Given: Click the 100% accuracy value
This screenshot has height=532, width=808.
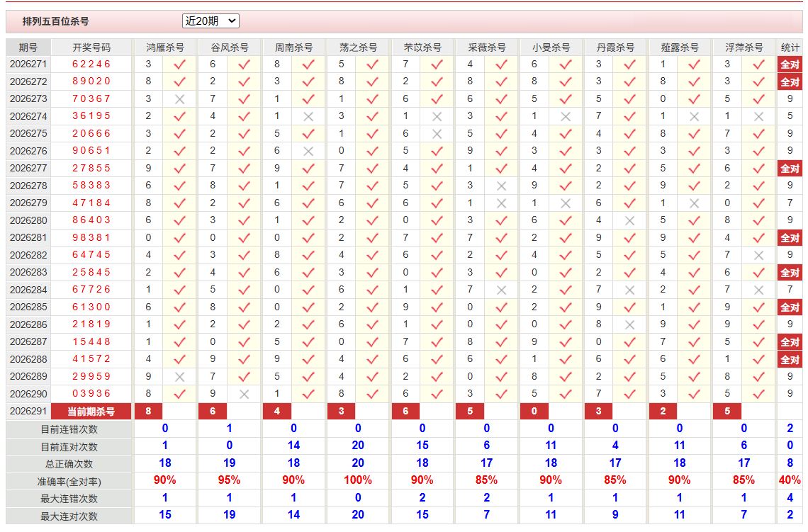Looking at the screenshot, I should pyautogui.click(x=358, y=480).
